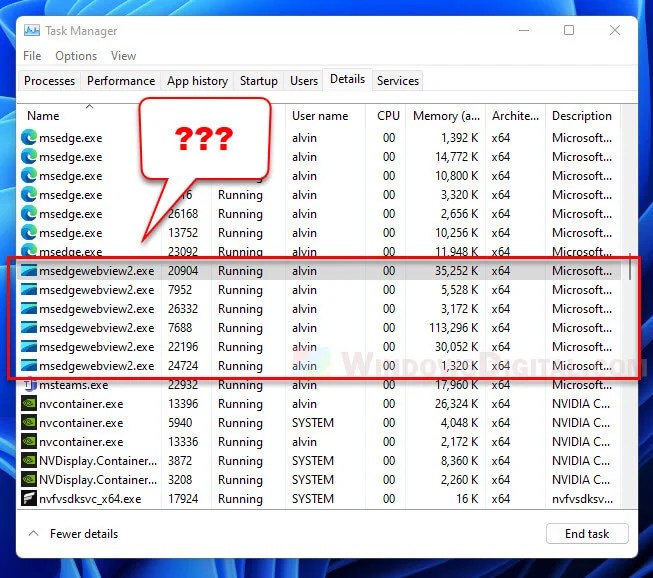Screen dimensions: 653x578
Task: Click NVIDIA icon of nvcontainer.exe PID 13336
Action: coord(29,442)
